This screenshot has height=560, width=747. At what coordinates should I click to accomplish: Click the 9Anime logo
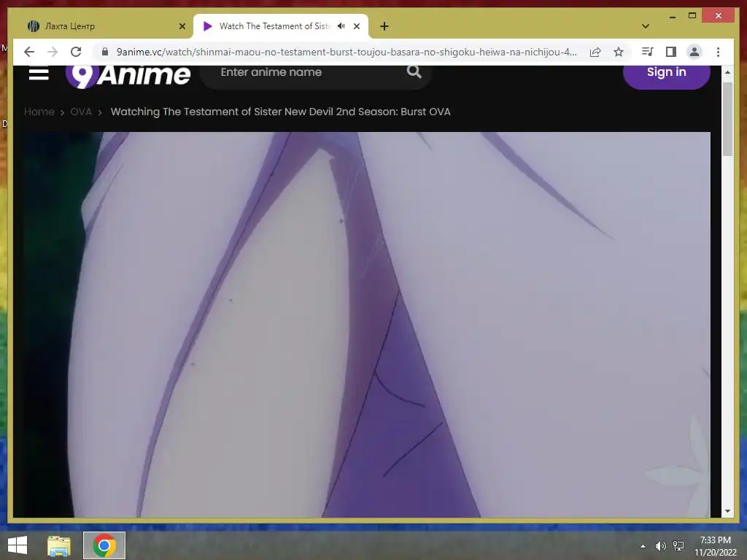128,76
